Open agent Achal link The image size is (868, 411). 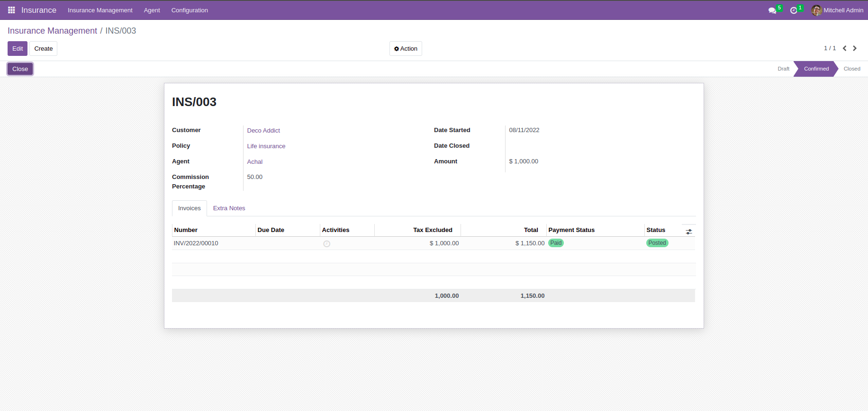tap(255, 162)
